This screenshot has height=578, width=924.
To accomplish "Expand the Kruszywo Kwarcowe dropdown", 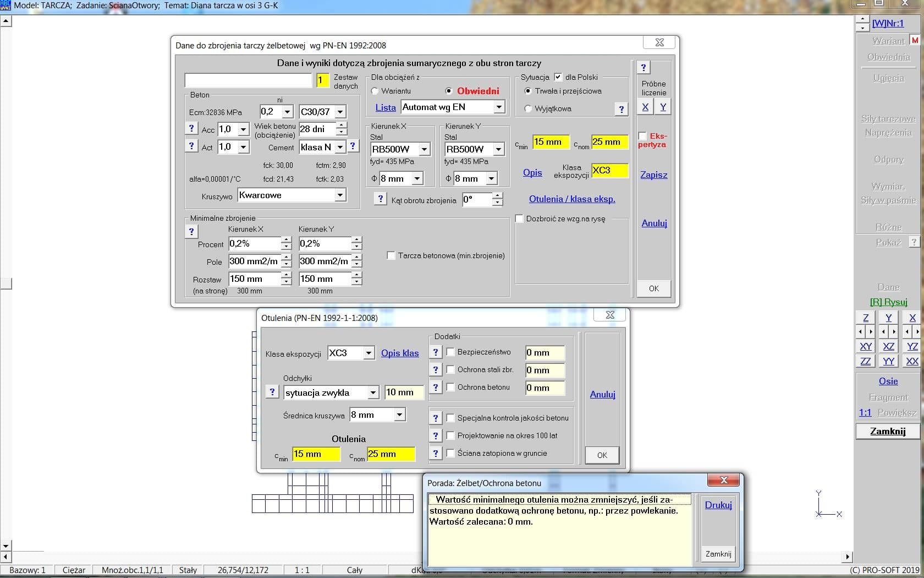I will pos(340,195).
